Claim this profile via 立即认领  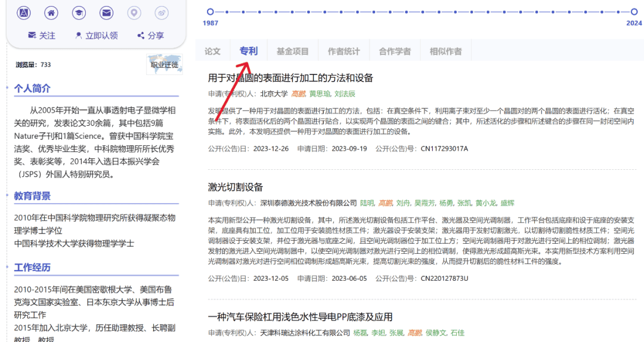point(97,36)
